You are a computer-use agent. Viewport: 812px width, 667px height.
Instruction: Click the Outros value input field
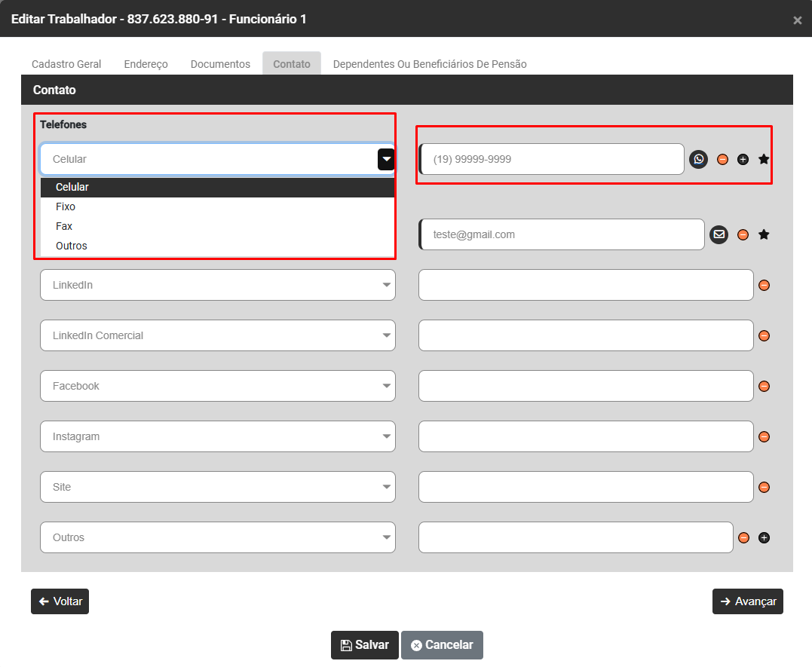point(576,537)
